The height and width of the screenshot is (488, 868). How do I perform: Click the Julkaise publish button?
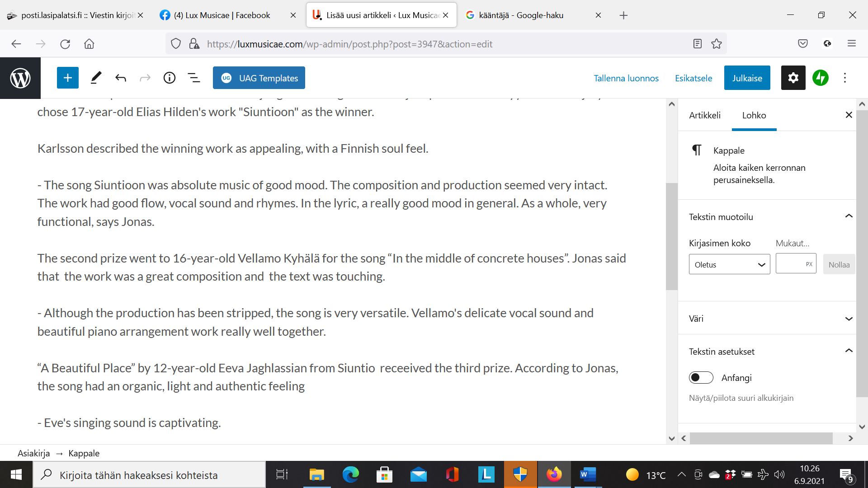pos(747,78)
